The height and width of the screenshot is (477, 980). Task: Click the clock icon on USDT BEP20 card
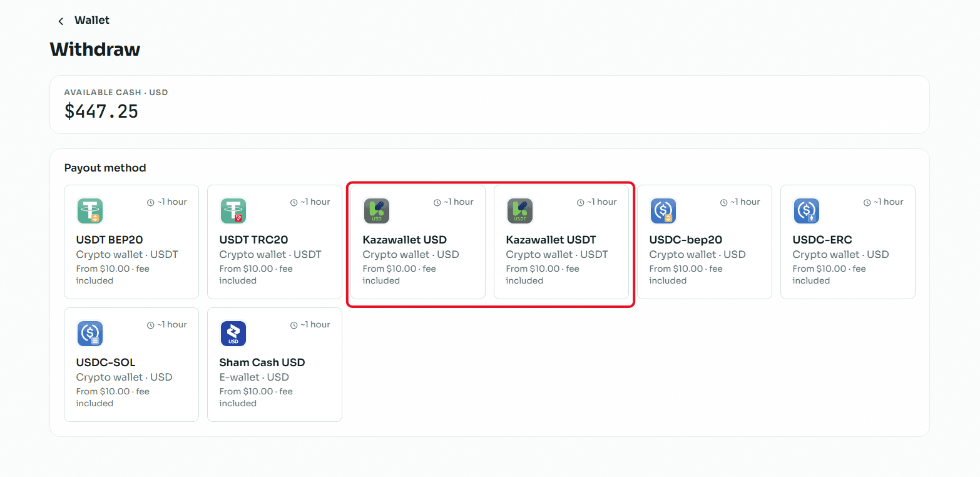pos(150,203)
